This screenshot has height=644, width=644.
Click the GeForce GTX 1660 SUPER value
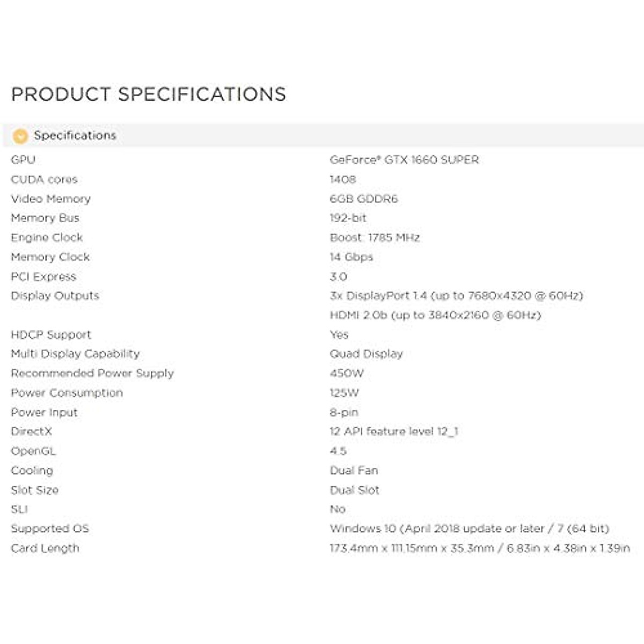[x=404, y=160]
